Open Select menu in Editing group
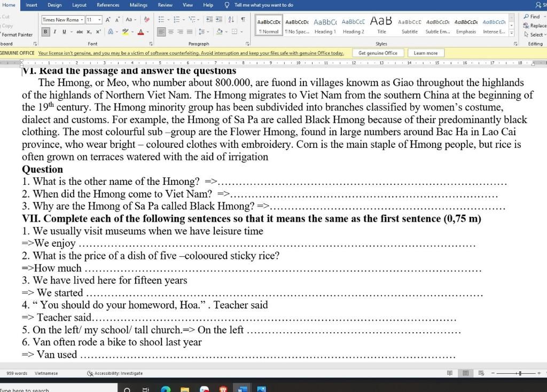547x392 pixels. point(534,35)
